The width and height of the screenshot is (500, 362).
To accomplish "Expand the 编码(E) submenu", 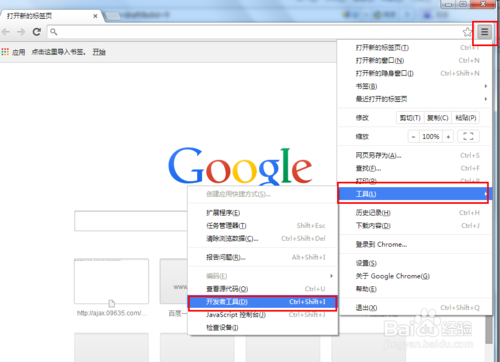I will click(263, 276).
